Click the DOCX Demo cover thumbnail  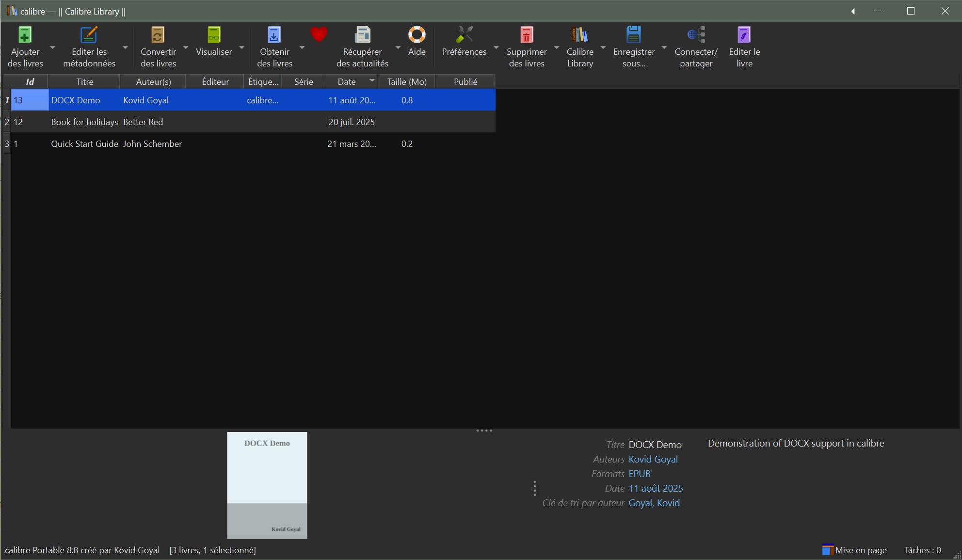(267, 485)
